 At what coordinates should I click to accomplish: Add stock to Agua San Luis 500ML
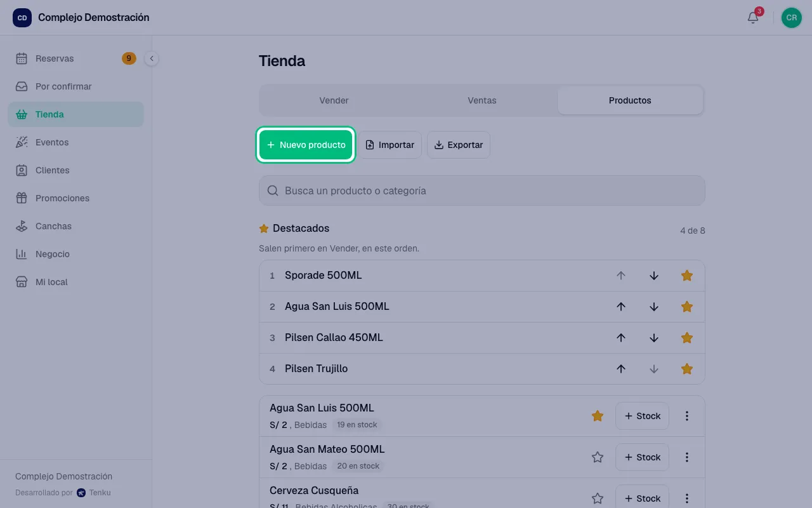[642, 416]
